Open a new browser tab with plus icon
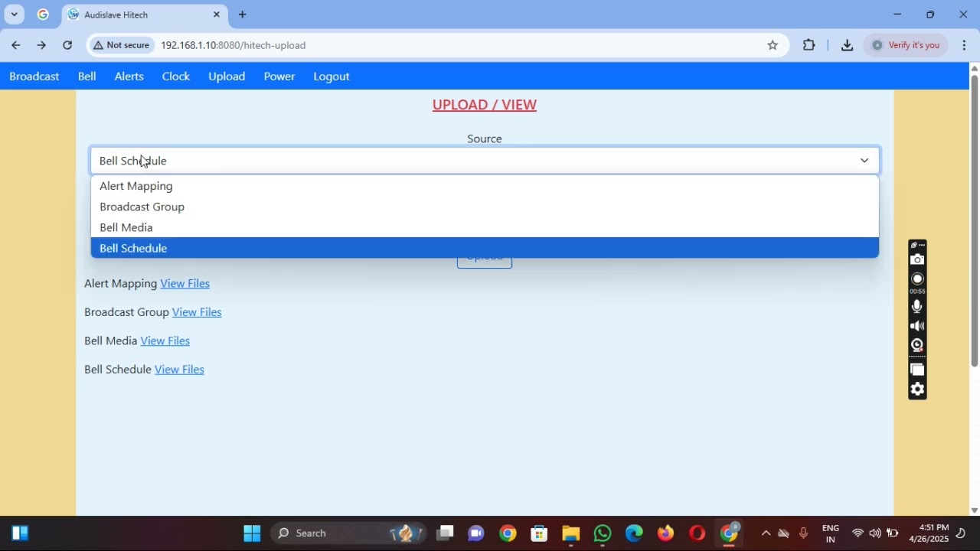The height and width of the screenshot is (551, 980). click(243, 15)
